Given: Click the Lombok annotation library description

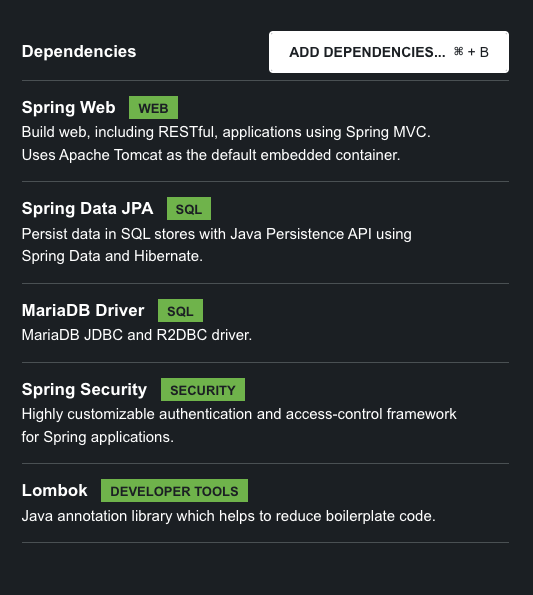Looking at the screenshot, I should coord(229,516).
